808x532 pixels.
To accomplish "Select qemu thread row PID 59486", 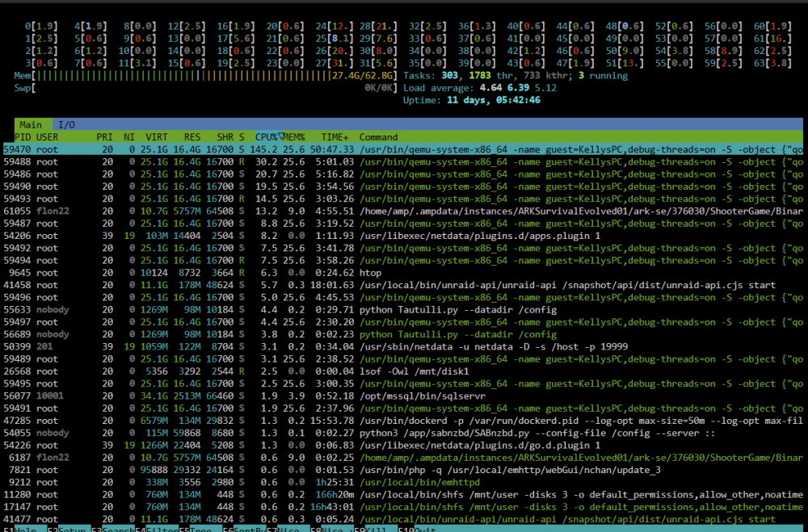I will coord(403,174).
